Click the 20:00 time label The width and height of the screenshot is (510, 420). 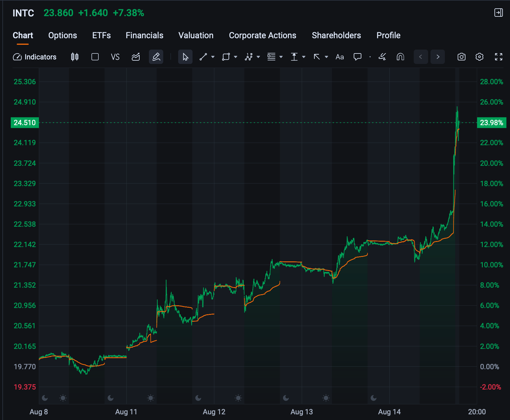(x=477, y=412)
